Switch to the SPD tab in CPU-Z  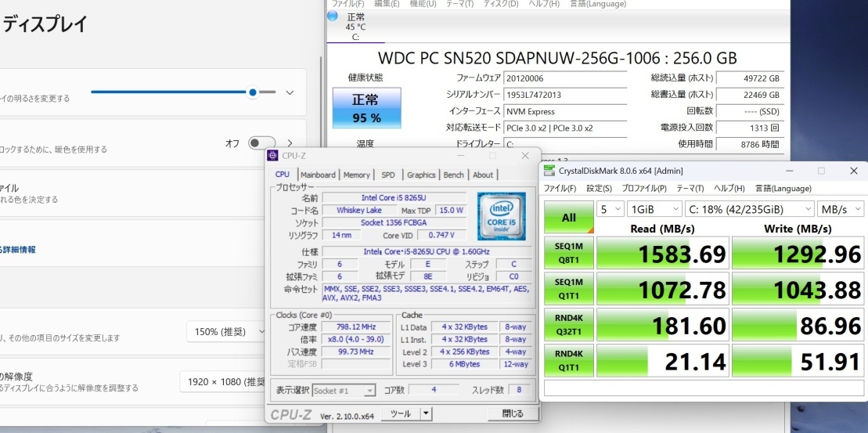pos(388,175)
